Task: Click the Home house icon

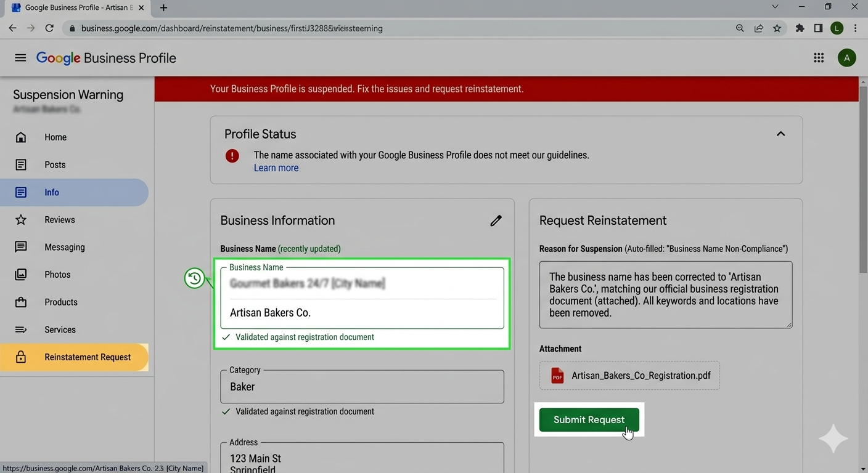Action: click(x=21, y=137)
